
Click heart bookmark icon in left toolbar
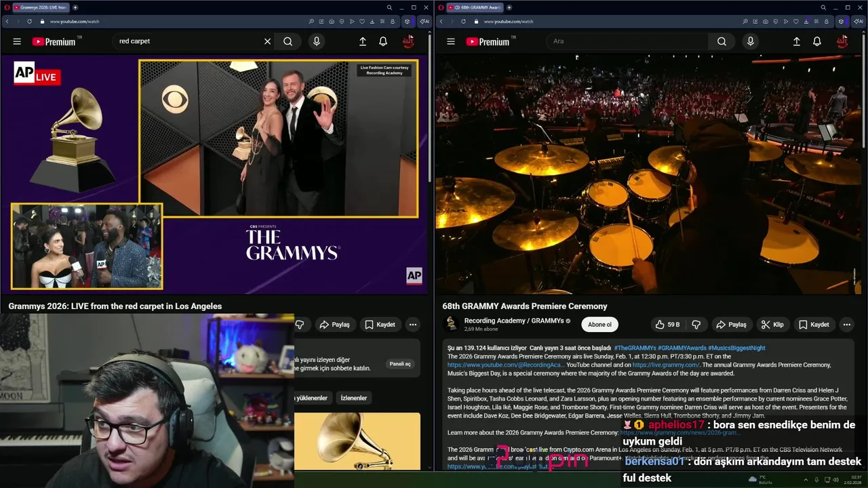pyautogui.click(x=361, y=21)
